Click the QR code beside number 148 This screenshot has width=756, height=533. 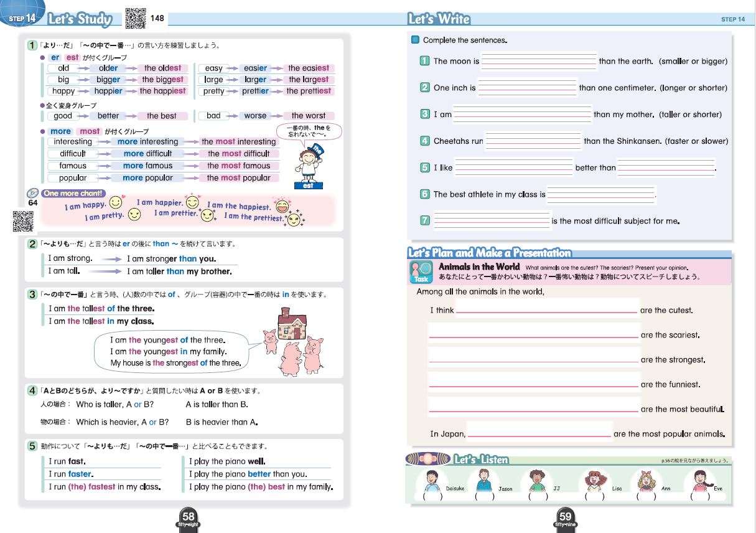point(136,19)
